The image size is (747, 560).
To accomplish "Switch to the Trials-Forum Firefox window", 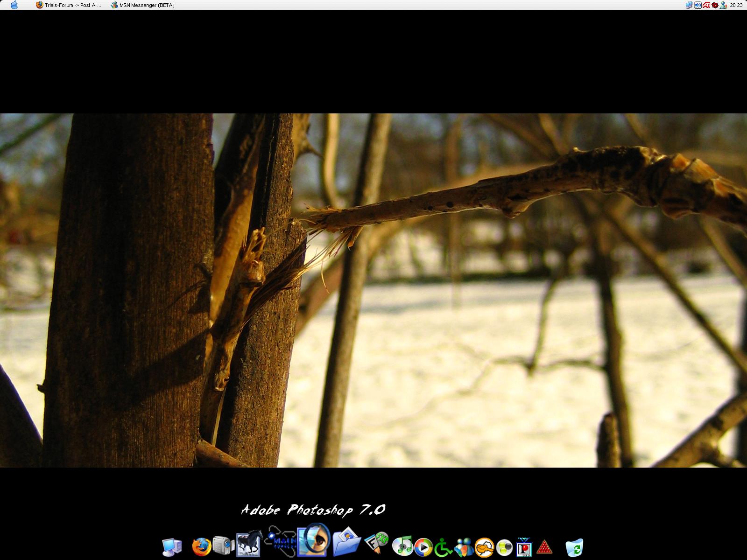I will [x=69, y=5].
